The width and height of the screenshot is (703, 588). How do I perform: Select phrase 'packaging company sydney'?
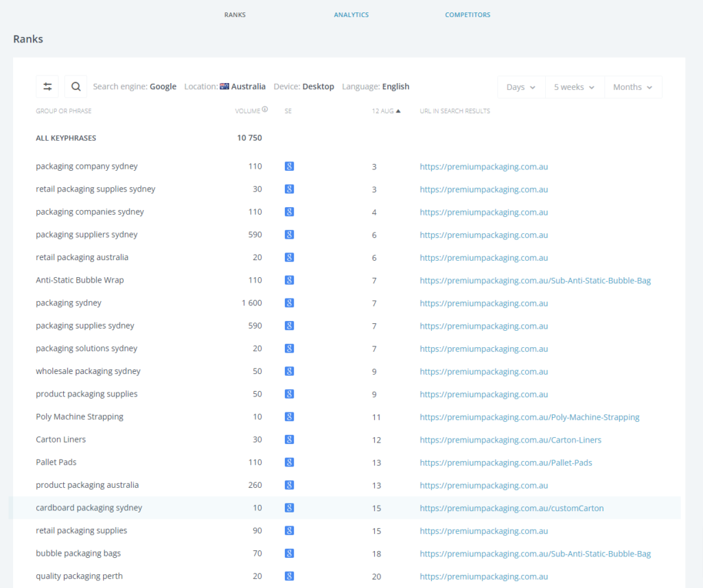click(x=87, y=166)
